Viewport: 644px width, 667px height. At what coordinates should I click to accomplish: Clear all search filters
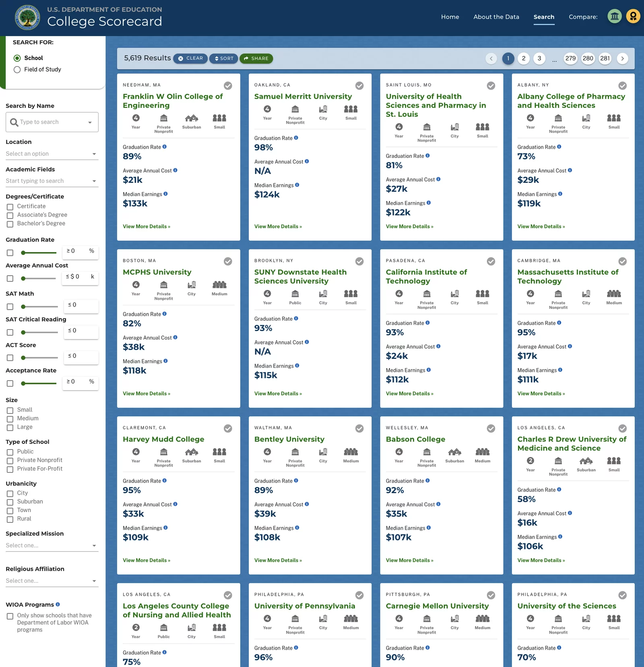click(190, 58)
